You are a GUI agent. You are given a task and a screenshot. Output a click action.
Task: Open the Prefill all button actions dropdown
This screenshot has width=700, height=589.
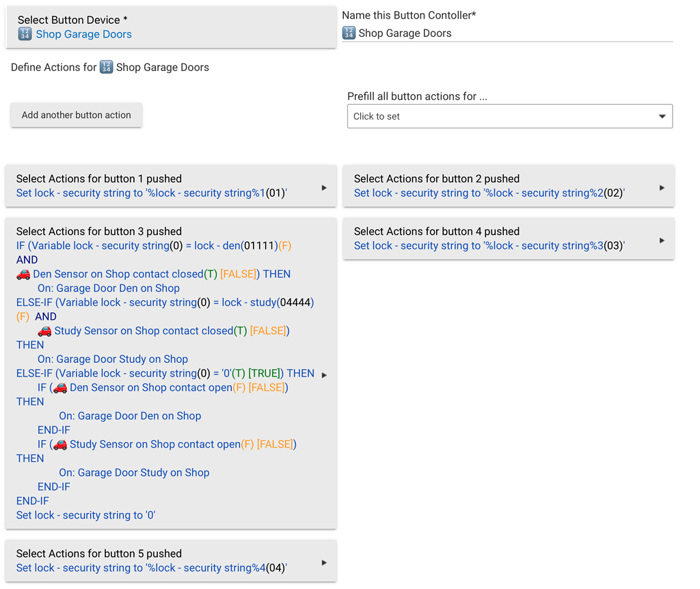click(509, 116)
